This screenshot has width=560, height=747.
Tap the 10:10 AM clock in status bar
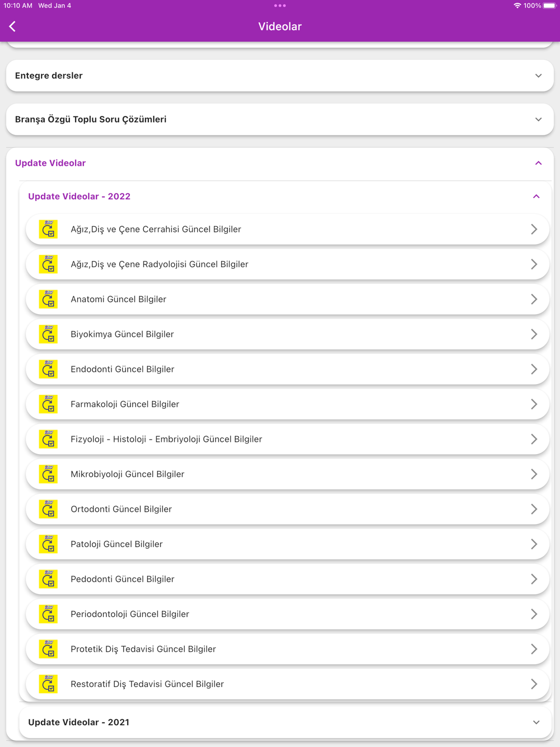(x=18, y=6)
